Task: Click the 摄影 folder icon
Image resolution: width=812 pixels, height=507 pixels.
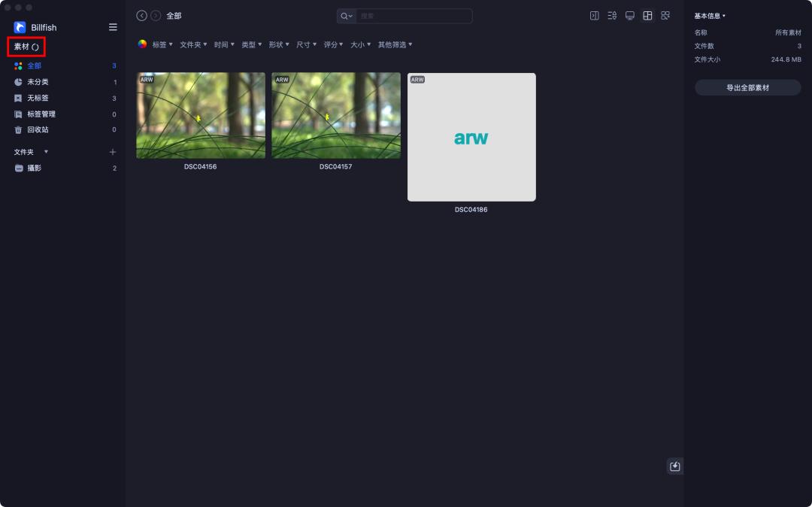Action: [19, 168]
